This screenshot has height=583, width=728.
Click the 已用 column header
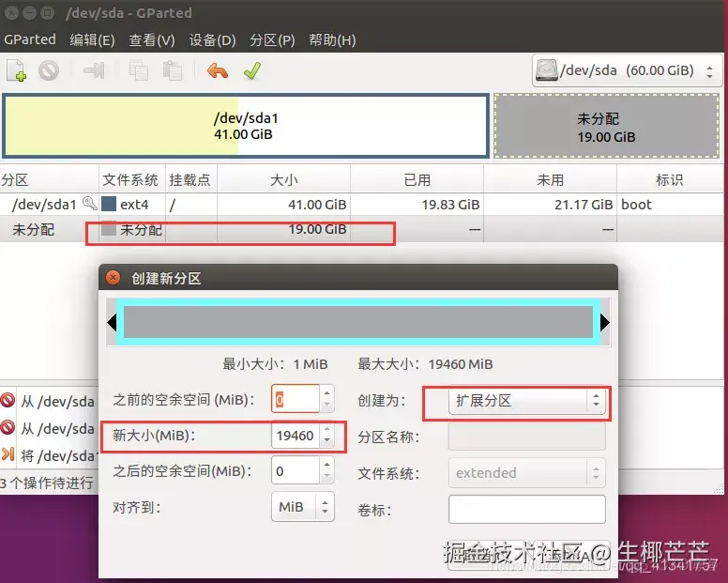point(417,179)
